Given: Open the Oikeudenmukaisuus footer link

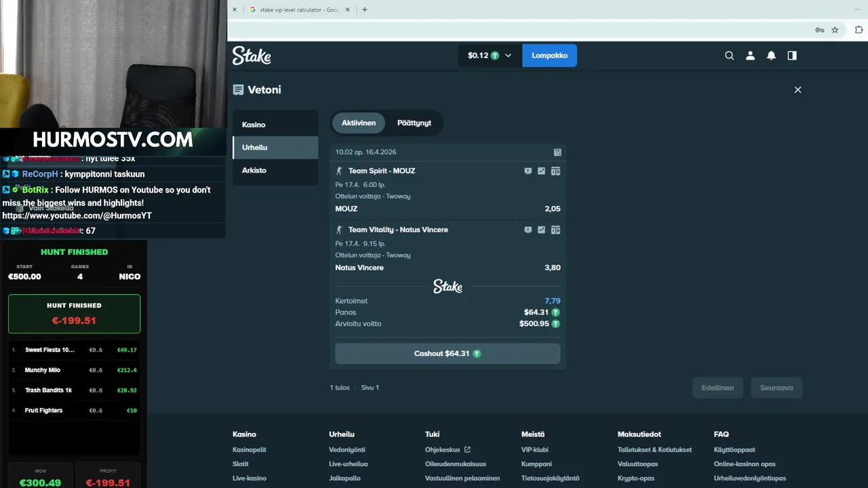Looking at the screenshot, I should pyautogui.click(x=456, y=464).
